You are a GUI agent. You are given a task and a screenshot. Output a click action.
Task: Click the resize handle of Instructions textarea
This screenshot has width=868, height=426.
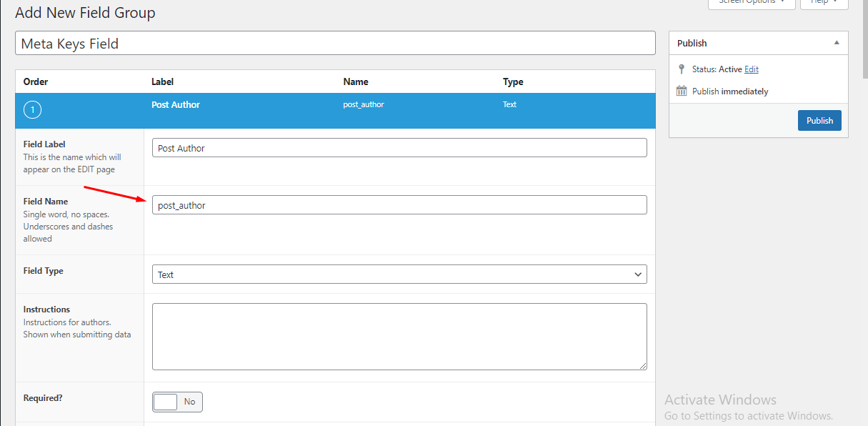(x=643, y=366)
